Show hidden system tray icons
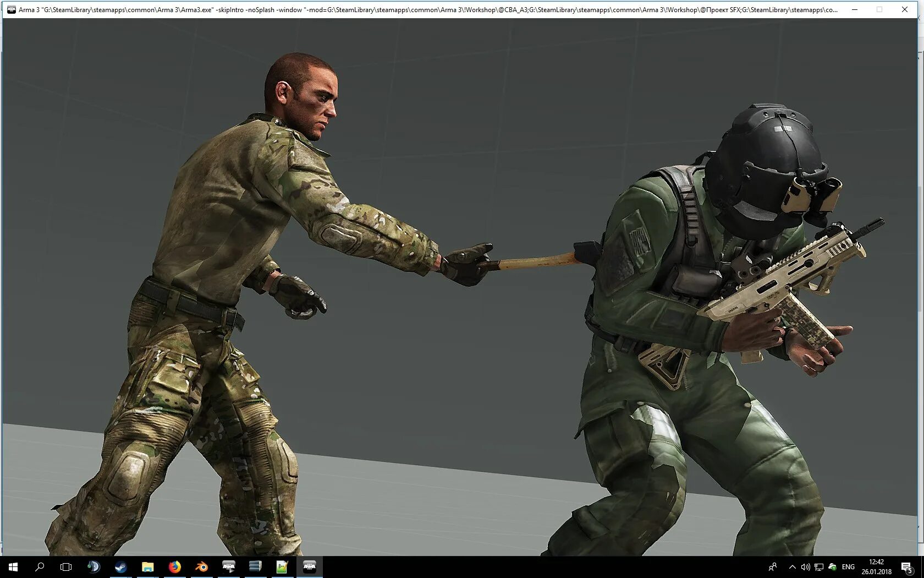This screenshot has width=924, height=578. point(793,567)
